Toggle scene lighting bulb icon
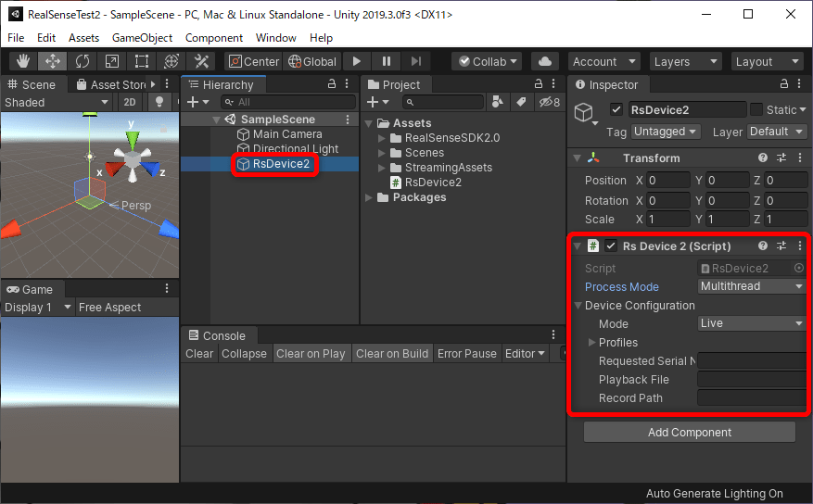813x504 pixels. pos(159,102)
